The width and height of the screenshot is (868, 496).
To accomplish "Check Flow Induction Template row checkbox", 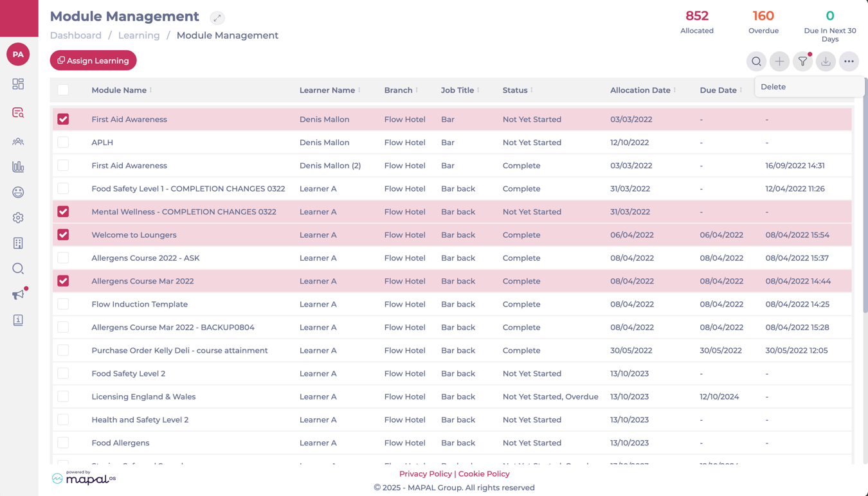I will click(x=63, y=304).
